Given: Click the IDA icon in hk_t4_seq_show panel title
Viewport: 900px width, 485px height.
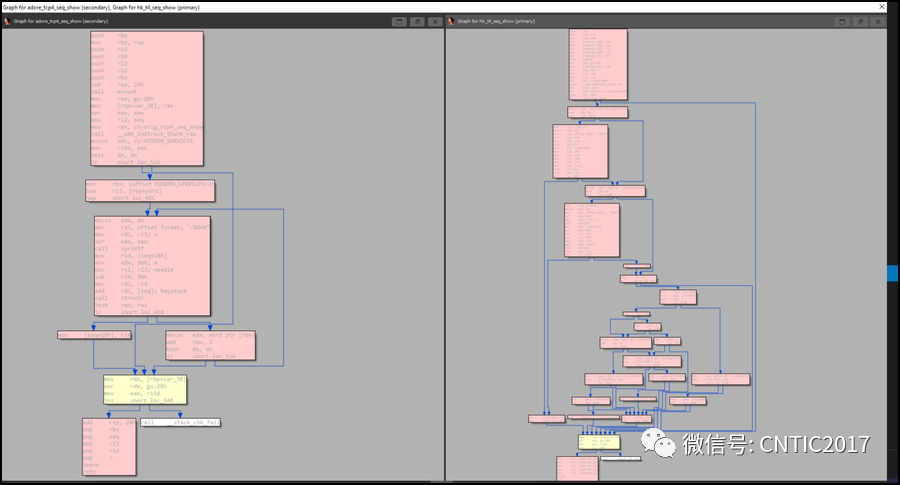Looking at the screenshot, I should coord(451,21).
